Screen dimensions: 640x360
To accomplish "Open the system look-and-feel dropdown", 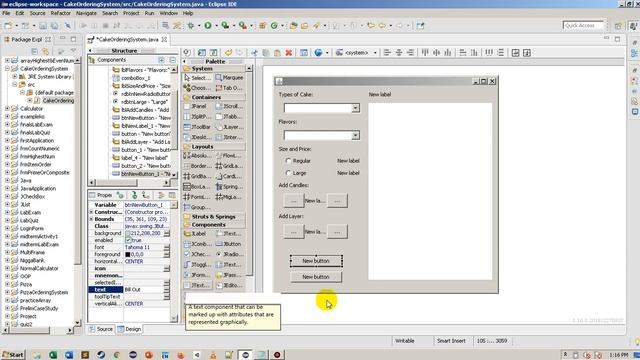I will point(375,53).
